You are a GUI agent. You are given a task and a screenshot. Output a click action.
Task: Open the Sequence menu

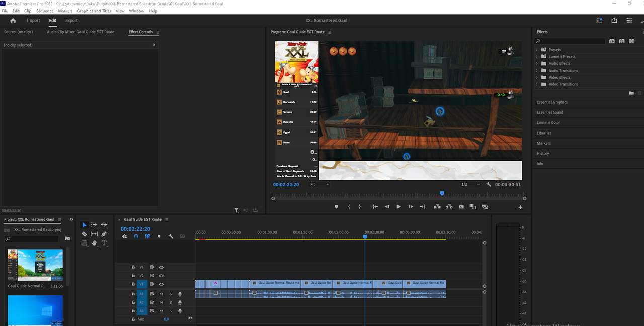coord(45,11)
